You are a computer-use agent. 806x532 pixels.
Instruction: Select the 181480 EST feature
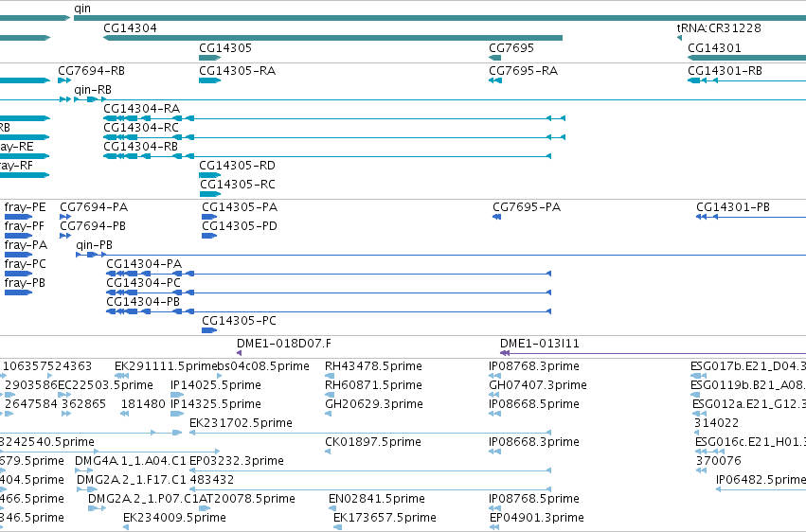[x=124, y=414]
